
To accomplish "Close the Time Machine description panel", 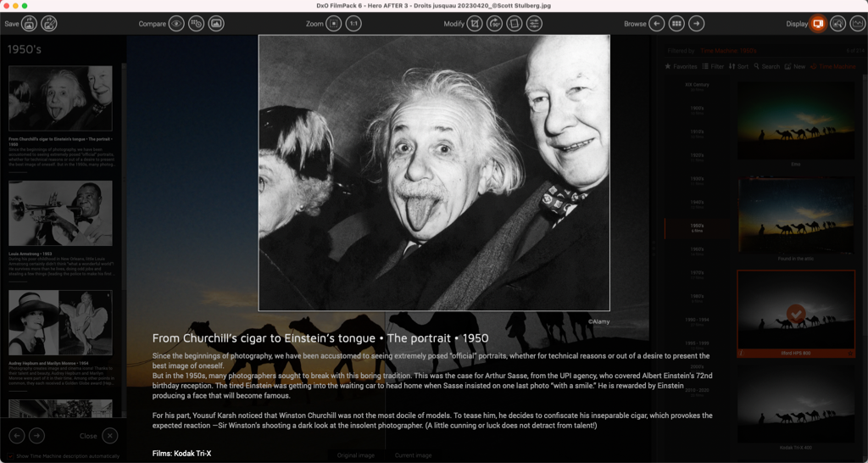I will pos(109,436).
